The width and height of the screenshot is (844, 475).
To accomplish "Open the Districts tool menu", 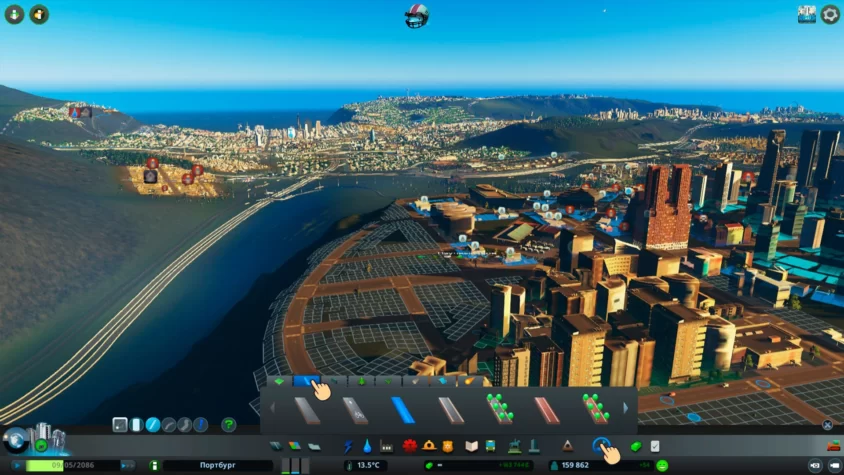I will 314,446.
